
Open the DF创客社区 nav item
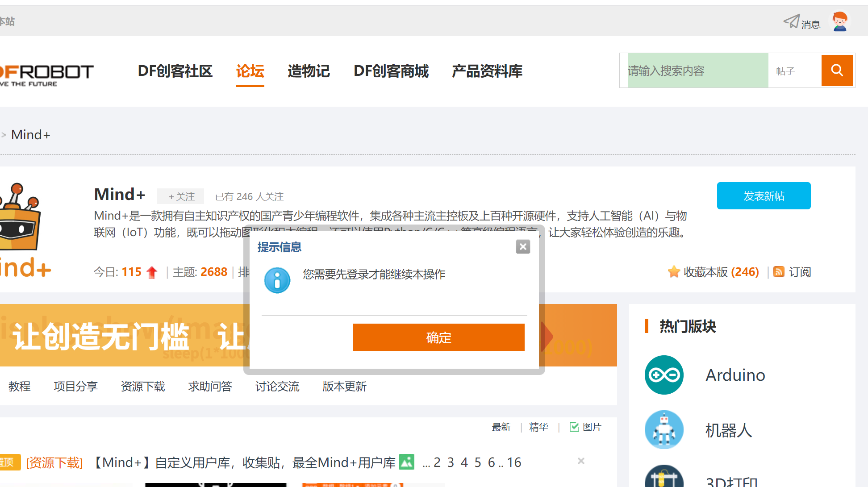175,71
